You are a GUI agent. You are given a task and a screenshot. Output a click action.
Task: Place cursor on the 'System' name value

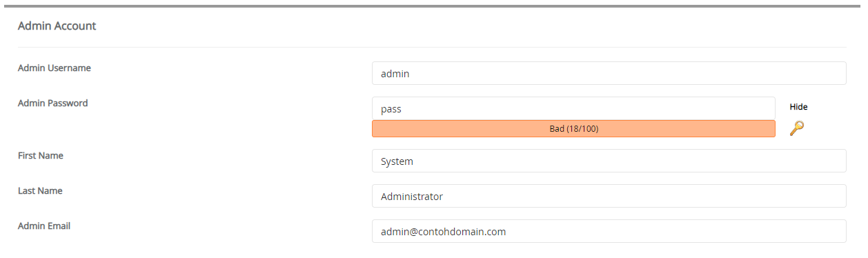pyautogui.click(x=397, y=161)
